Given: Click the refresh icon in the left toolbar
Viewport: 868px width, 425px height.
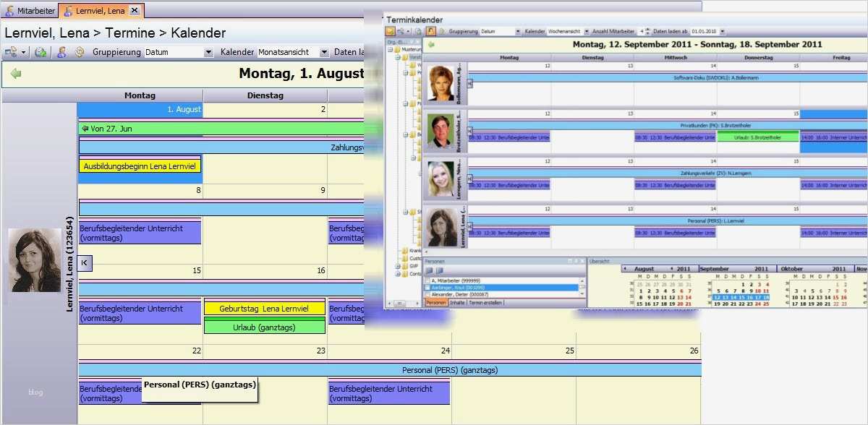Looking at the screenshot, I should [x=41, y=52].
